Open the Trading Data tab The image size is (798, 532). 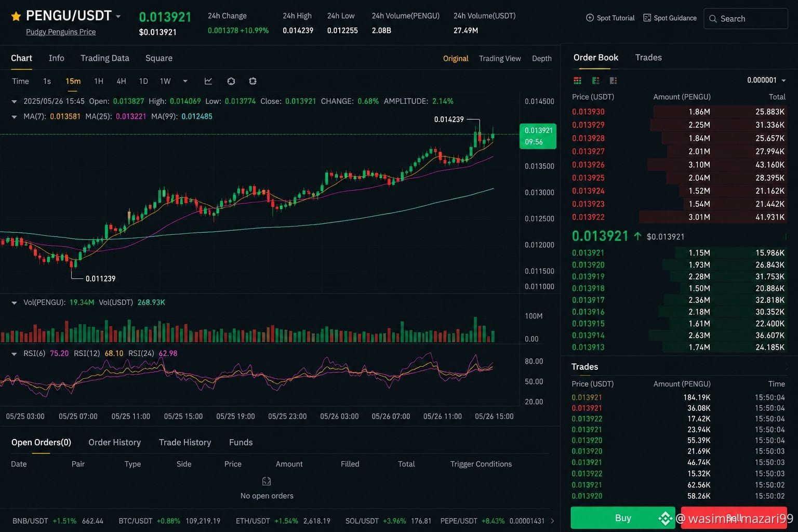pos(105,58)
